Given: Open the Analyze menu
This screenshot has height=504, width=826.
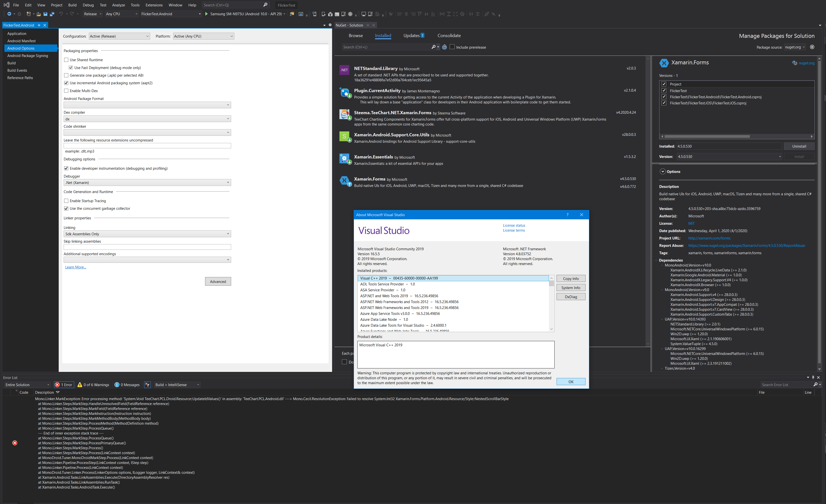Looking at the screenshot, I should (118, 5).
